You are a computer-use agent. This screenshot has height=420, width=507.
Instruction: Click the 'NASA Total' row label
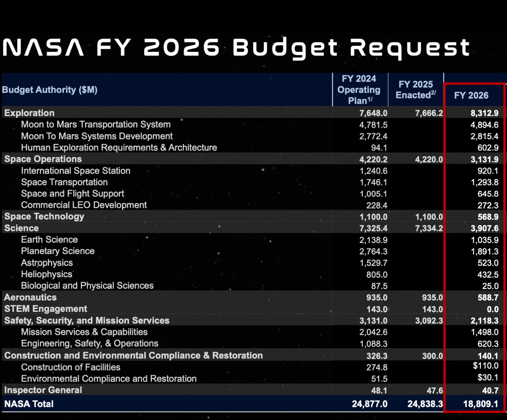[x=29, y=404]
